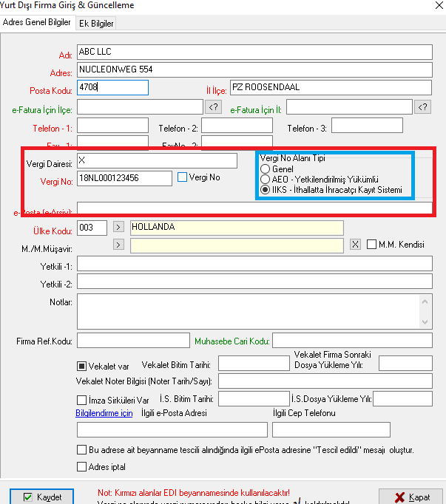Click the Notlar scrollbar down arrow
The image size is (446, 504).
425,321
